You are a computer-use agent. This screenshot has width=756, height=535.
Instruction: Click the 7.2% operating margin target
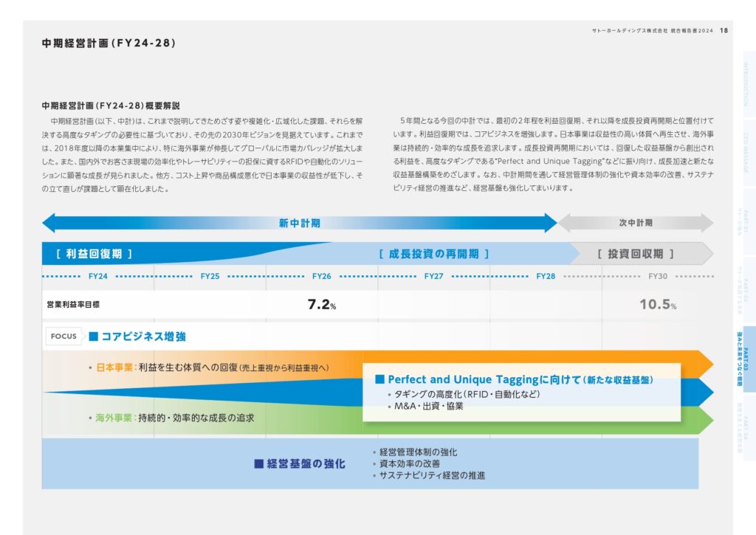(322, 304)
